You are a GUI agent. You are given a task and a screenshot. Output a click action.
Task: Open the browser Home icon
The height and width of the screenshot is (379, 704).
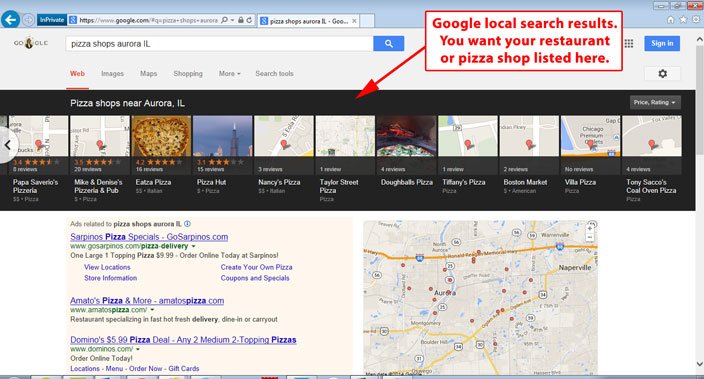[x=670, y=20]
